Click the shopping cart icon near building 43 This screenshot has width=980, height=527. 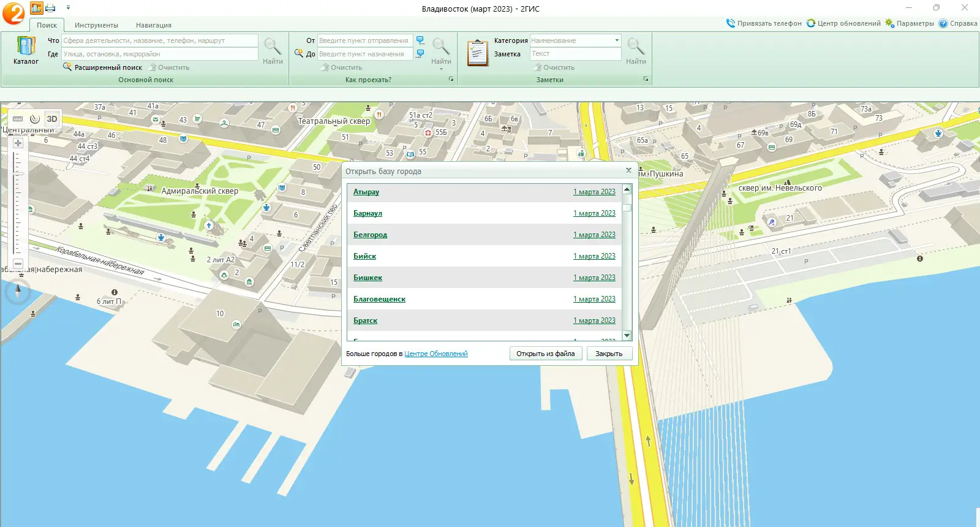click(x=197, y=119)
